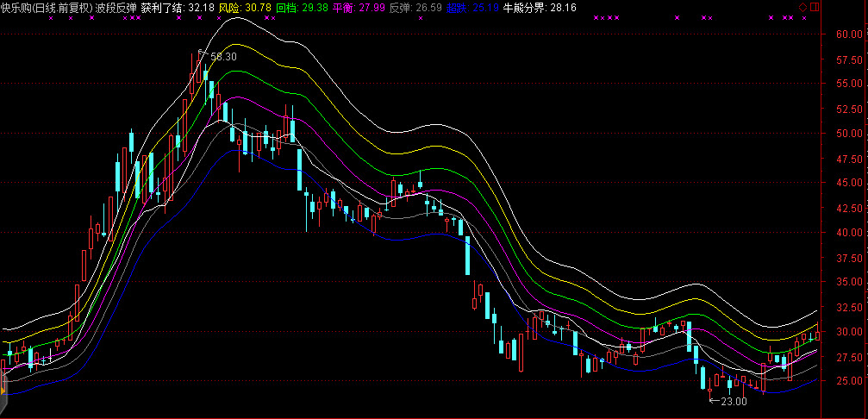
Task: Click the yellow 风险 30.78 indicator label
Action: [245, 7]
